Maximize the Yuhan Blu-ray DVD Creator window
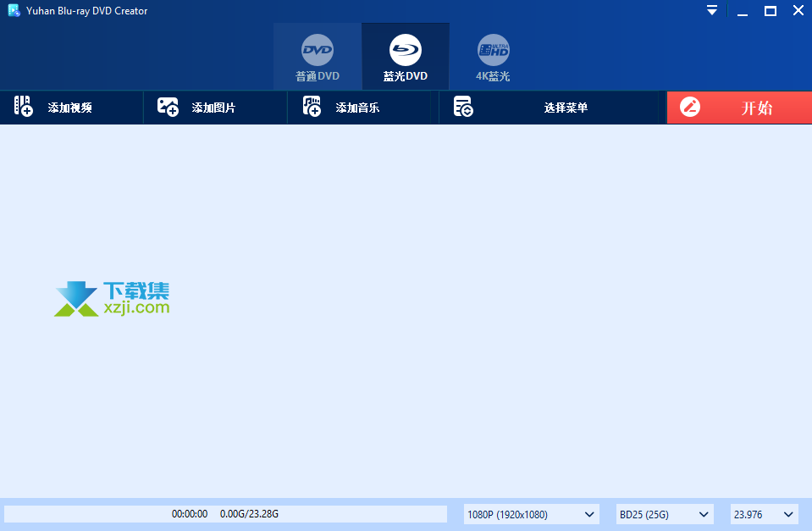The height and width of the screenshot is (531, 812). 771,11
